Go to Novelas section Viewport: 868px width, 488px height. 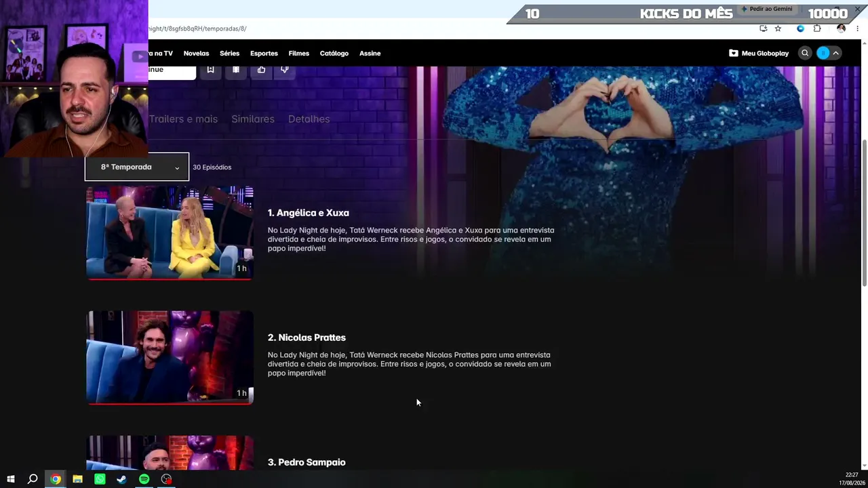[x=196, y=53]
